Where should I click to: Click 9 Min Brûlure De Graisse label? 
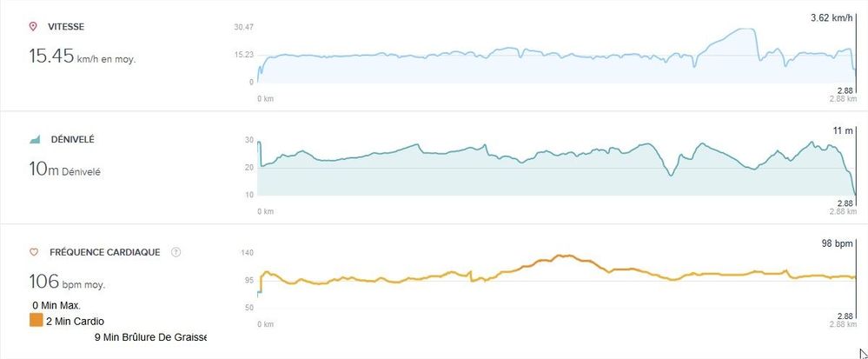[x=150, y=337]
